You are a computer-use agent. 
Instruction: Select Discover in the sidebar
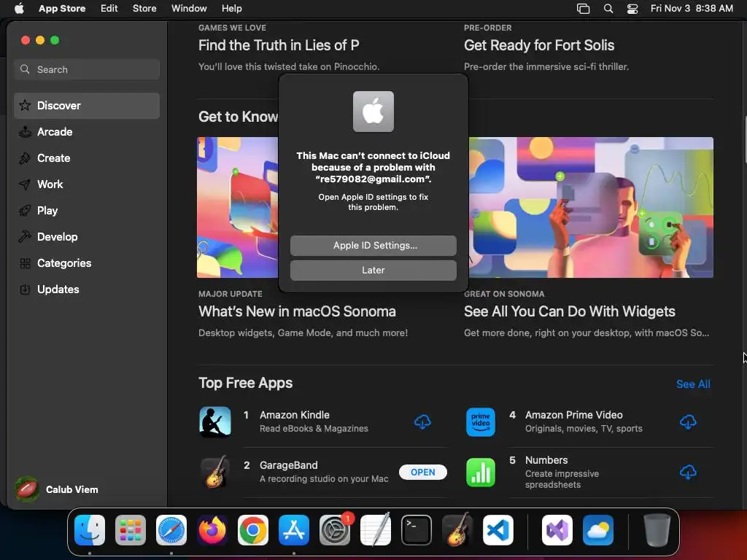(x=87, y=105)
